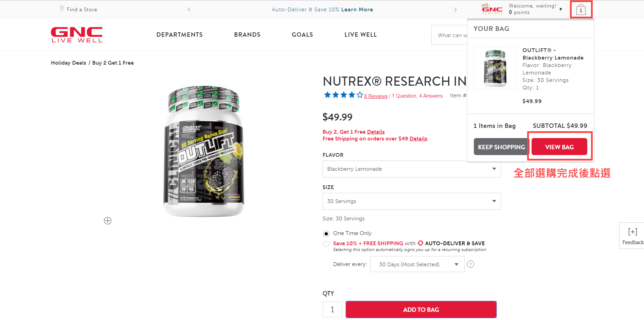Click the View Bag button
The width and height of the screenshot is (644, 320).
(x=559, y=147)
